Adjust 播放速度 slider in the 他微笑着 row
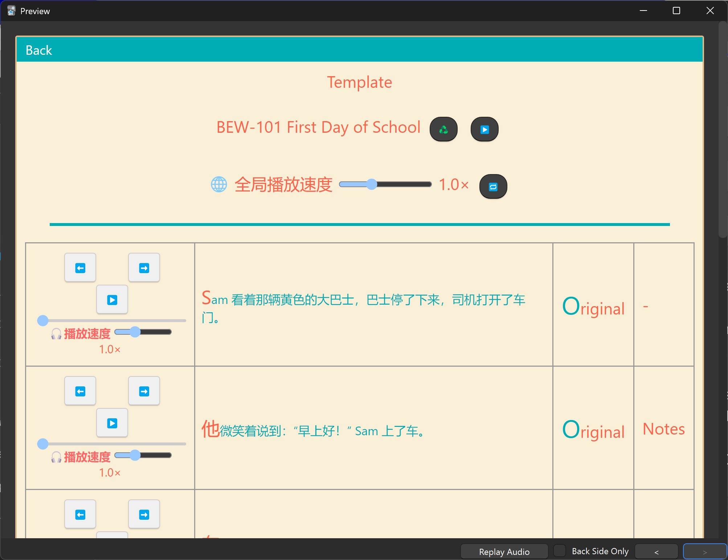Screen dimensions: 728x560 (x=143, y=455)
